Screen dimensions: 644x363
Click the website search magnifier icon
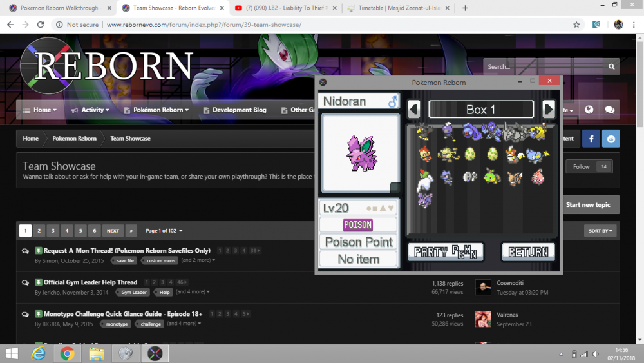(x=611, y=66)
